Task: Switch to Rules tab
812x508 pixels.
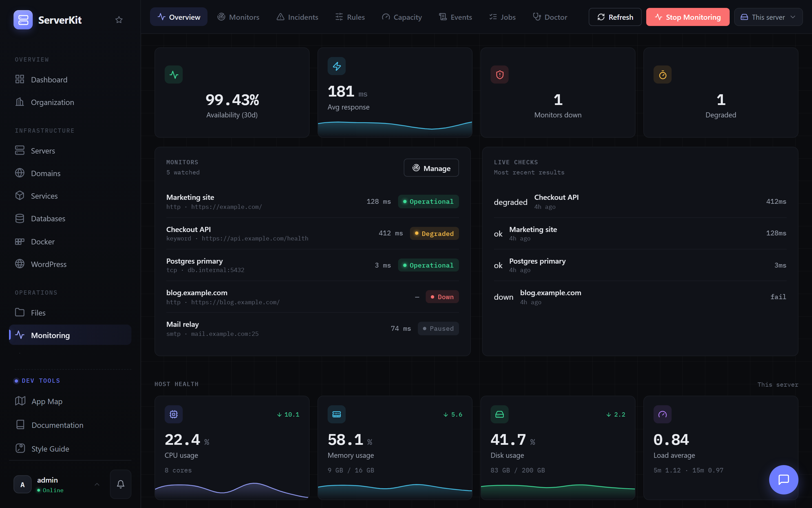Action: [350, 17]
